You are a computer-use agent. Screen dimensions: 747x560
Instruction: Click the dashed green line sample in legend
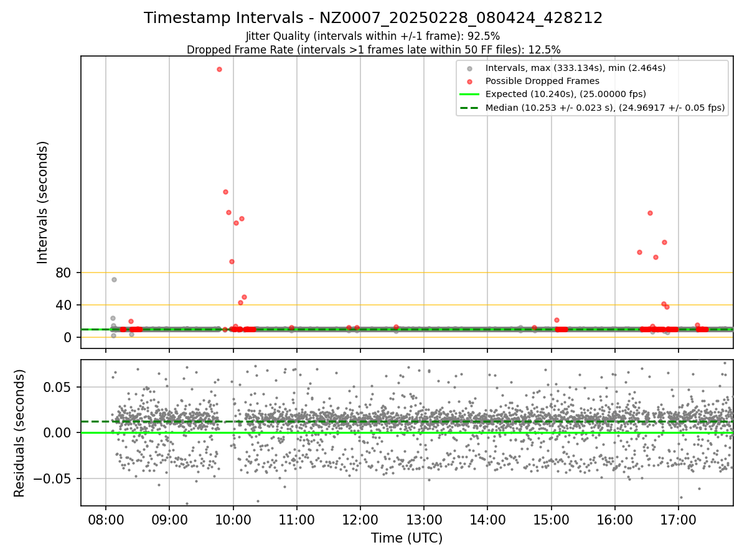coord(469,108)
